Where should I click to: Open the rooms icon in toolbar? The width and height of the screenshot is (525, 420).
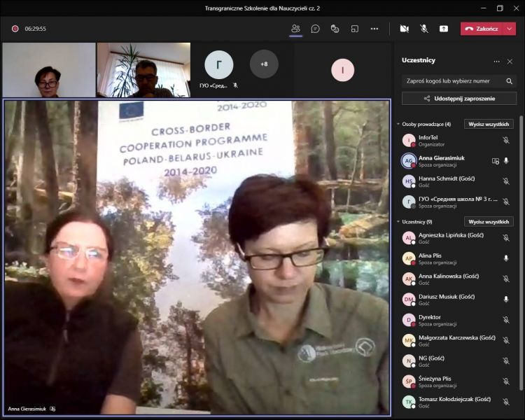pos(355,29)
